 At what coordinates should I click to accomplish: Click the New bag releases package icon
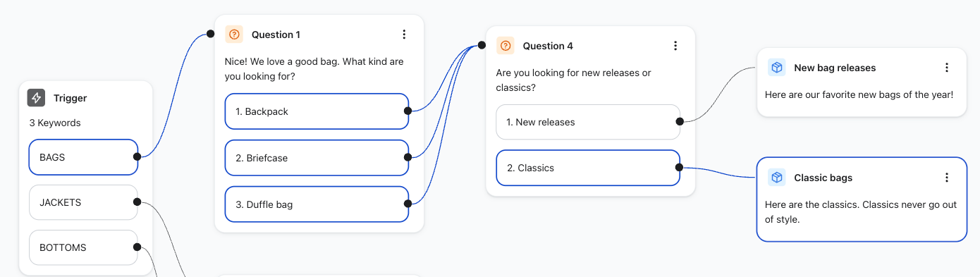pos(776,68)
